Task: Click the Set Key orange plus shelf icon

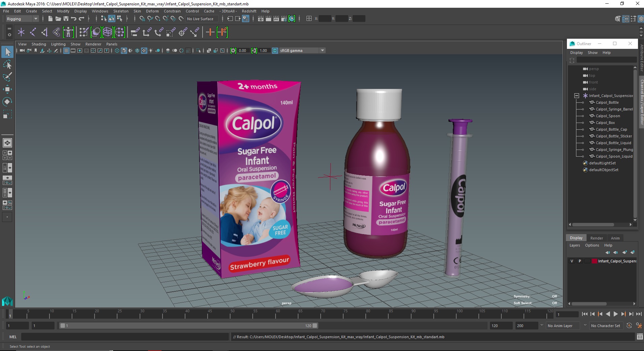Action: pyautogui.click(x=210, y=32)
